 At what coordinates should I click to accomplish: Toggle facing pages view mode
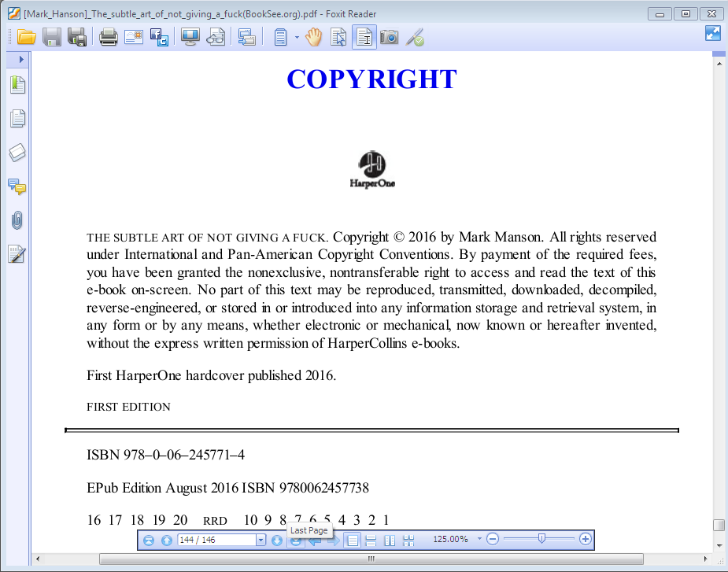pos(390,540)
